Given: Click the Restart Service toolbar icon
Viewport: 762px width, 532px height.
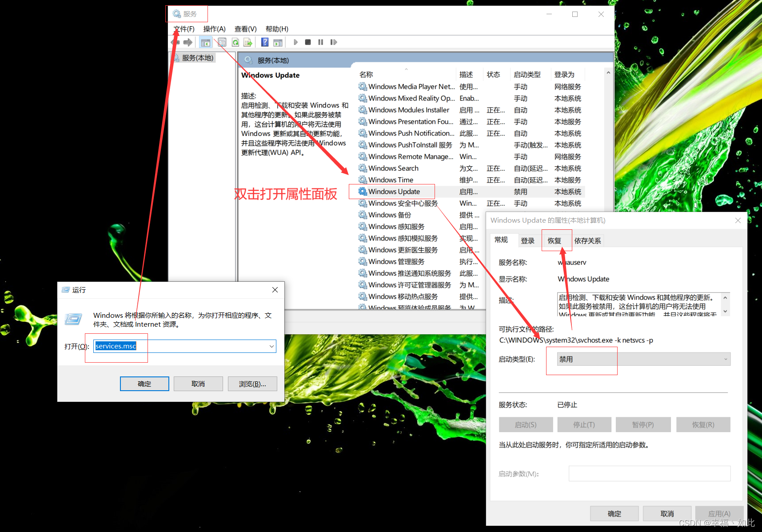Looking at the screenshot, I should [334, 42].
